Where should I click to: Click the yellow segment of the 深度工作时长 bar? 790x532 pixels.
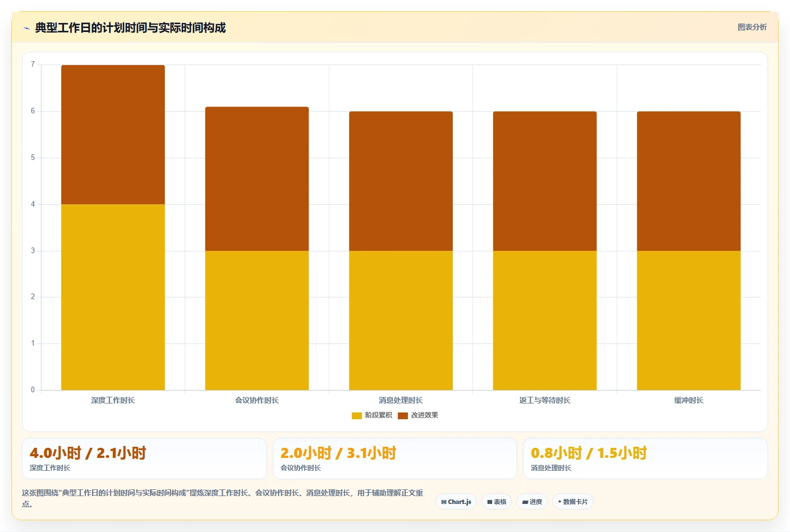point(113,297)
